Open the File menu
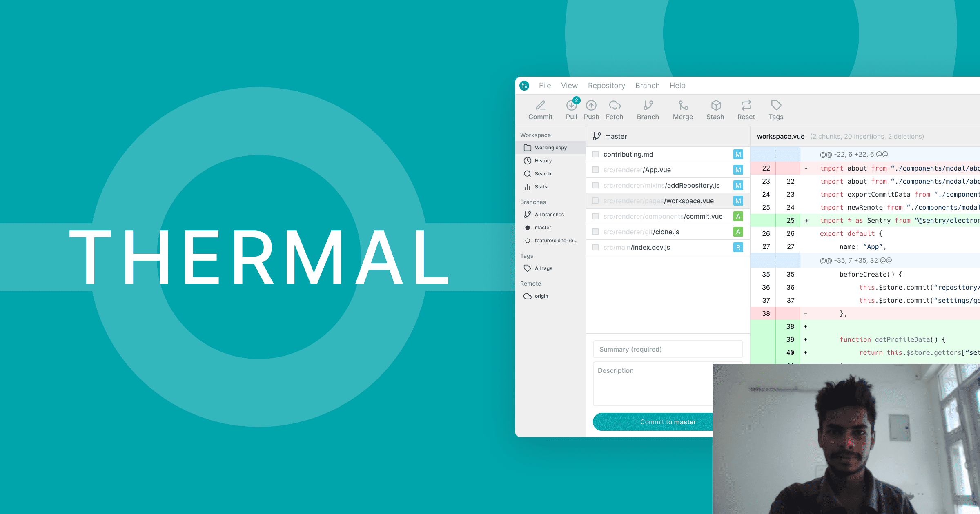980x514 pixels. tap(545, 86)
